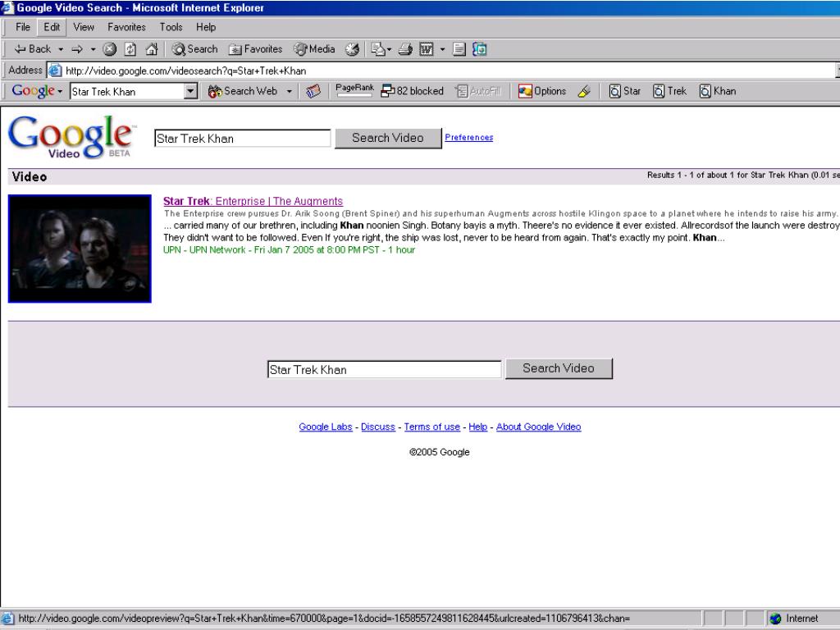
Task: Click the Google Video logo
Action: [x=71, y=137]
